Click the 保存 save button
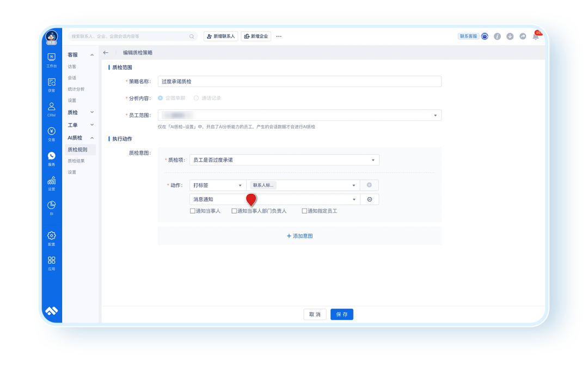 [x=341, y=314]
